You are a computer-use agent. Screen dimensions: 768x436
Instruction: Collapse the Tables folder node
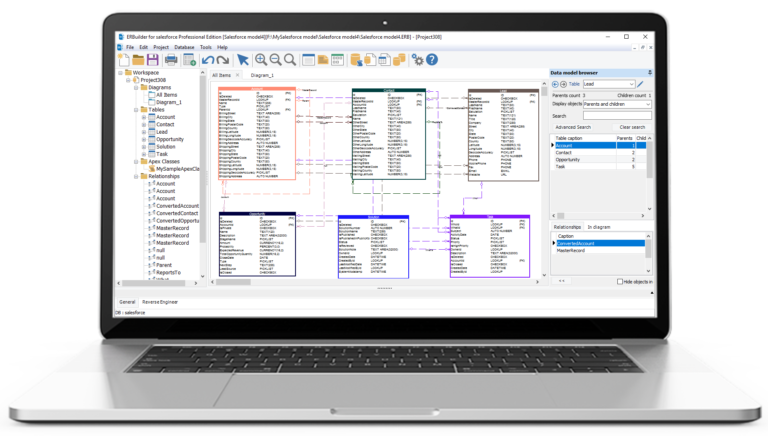click(x=136, y=110)
